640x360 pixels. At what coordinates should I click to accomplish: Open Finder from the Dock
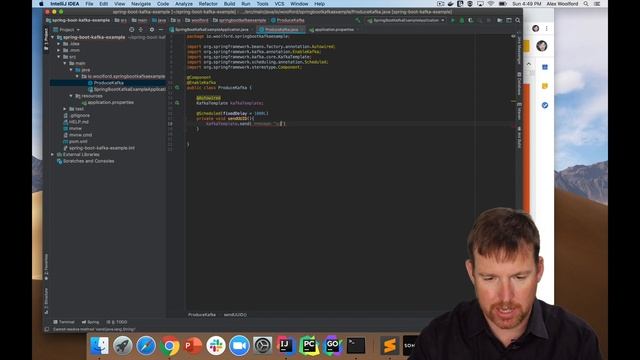(99, 346)
